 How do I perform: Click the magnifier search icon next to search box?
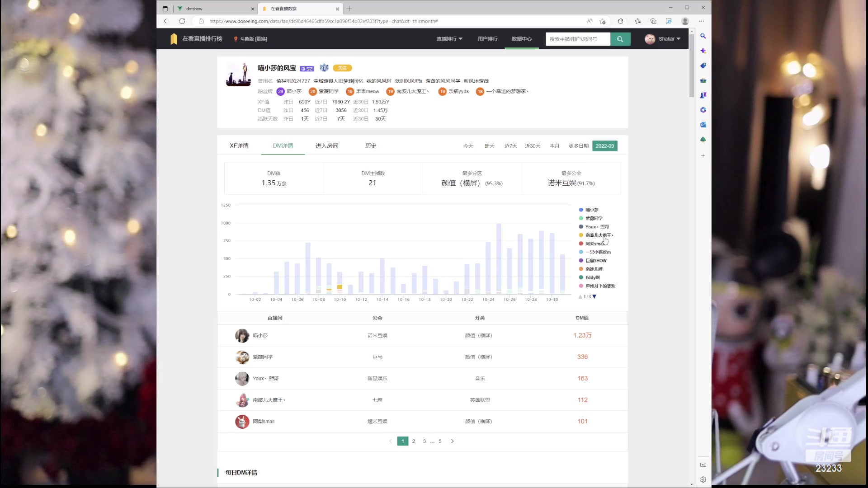coord(620,39)
